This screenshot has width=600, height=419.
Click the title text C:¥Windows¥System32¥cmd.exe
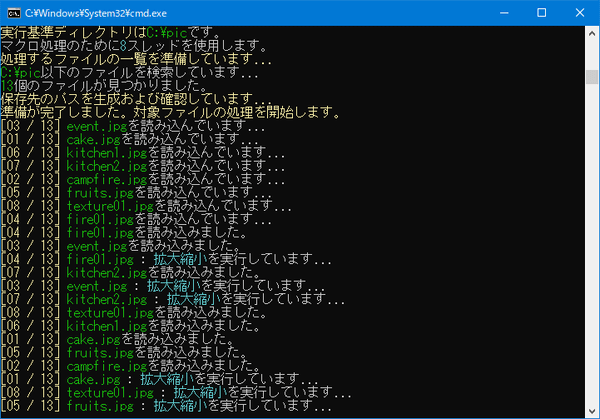click(96, 13)
